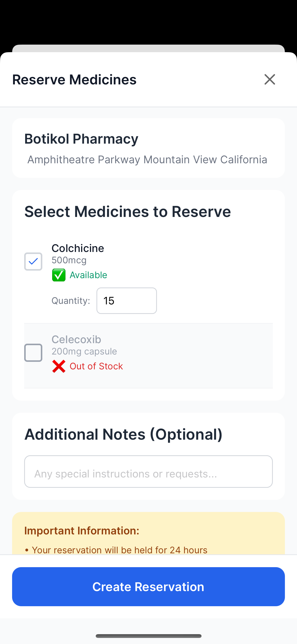Tap the 24 hours reservation notice

(x=119, y=550)
